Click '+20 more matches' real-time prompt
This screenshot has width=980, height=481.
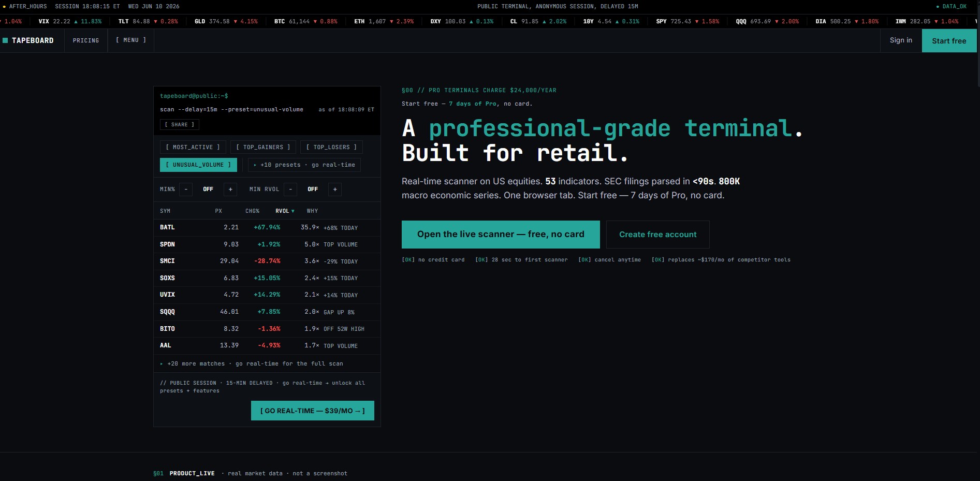(252, 364)
